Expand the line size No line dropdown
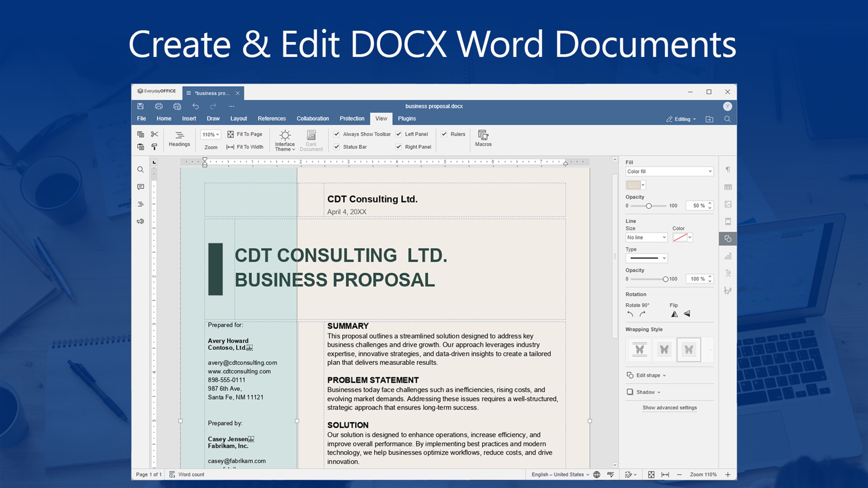 coord(646,238)
